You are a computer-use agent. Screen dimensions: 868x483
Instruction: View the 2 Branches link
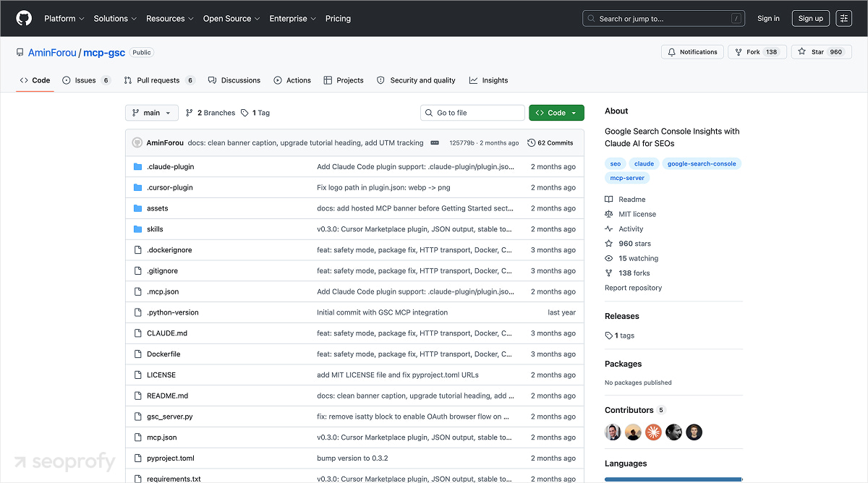pyautogui.click(x=210, y=113)
